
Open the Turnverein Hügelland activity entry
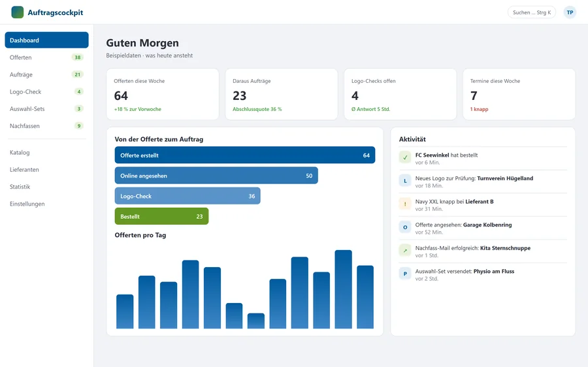click(483, 182)
